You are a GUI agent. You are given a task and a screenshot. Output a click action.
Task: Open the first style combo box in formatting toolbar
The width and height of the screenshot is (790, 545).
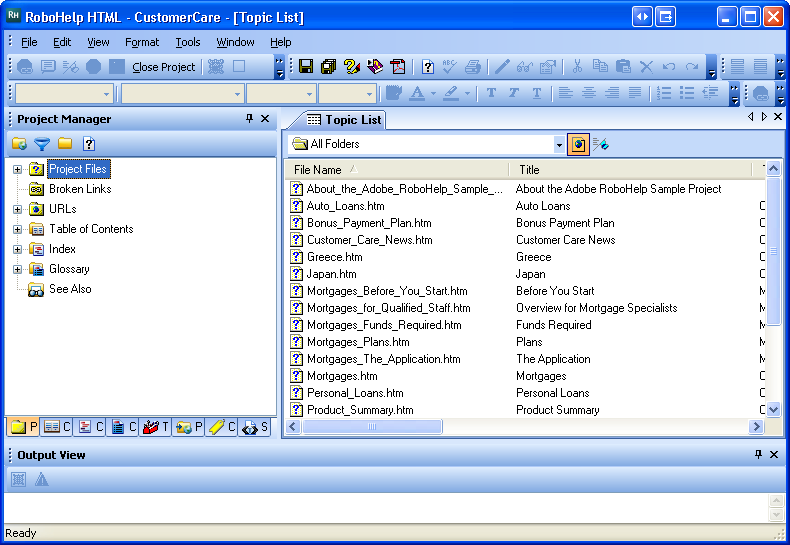pyautogui.click(x=64, y=94)
